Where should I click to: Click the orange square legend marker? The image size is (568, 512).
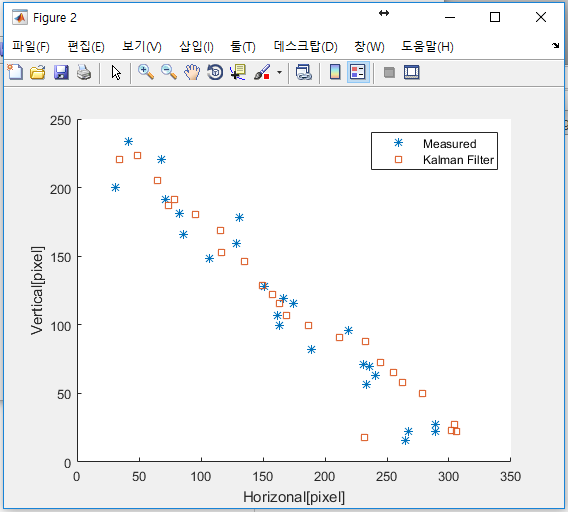398,160
